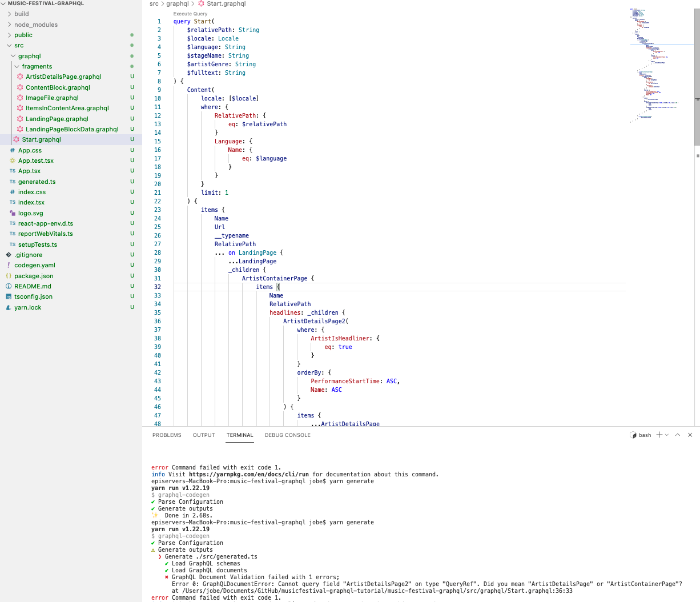The width and height of the screenshot is (700, 602).
Task: Maximize panel using the upward chevron icon
Action: click(678, 435)
